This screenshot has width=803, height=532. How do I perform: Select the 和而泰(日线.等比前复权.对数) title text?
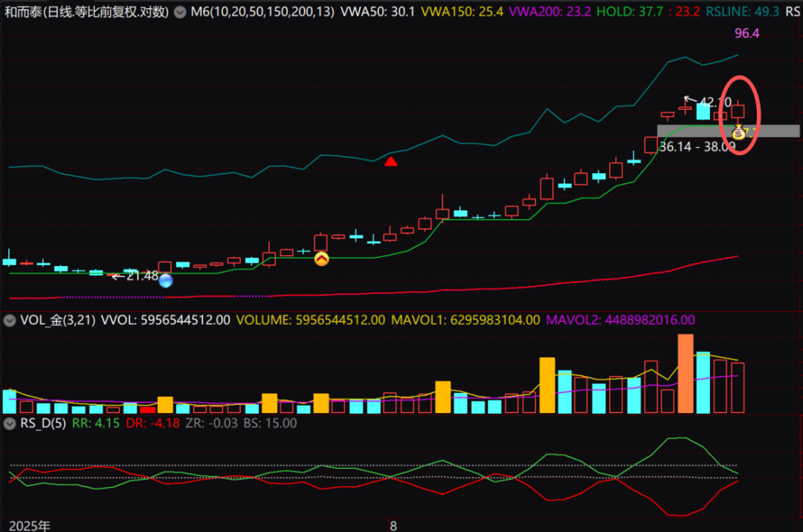86,12
